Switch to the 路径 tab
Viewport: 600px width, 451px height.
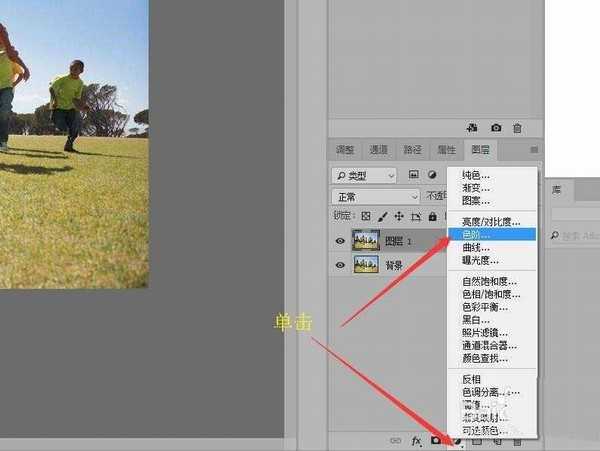412,150
